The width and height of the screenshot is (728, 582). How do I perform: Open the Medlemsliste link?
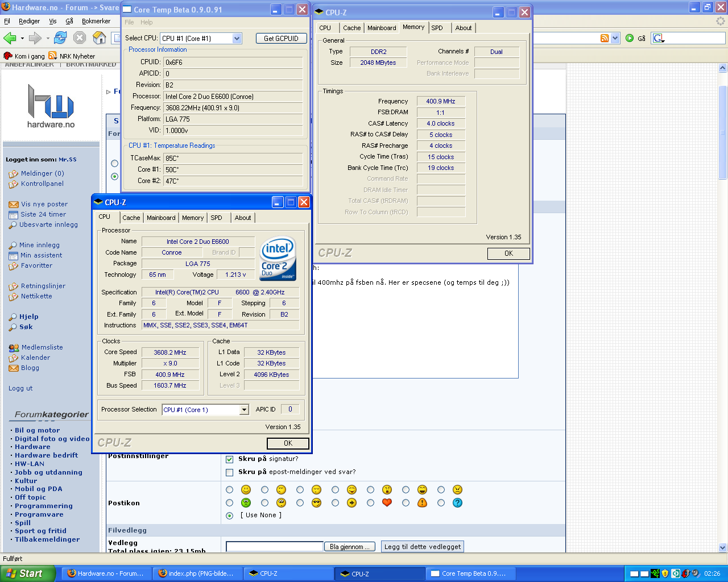pos(42,347)
